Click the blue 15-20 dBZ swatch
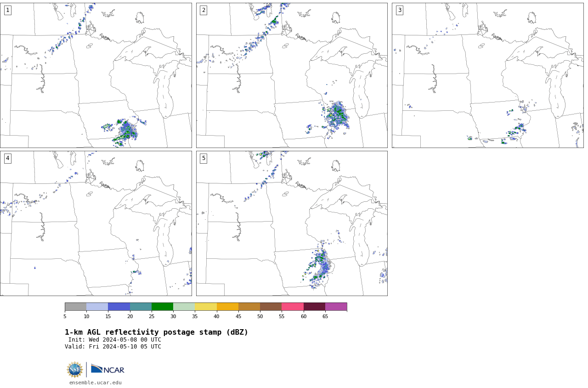This screenshot has height=388, width=588. [119, 307]
